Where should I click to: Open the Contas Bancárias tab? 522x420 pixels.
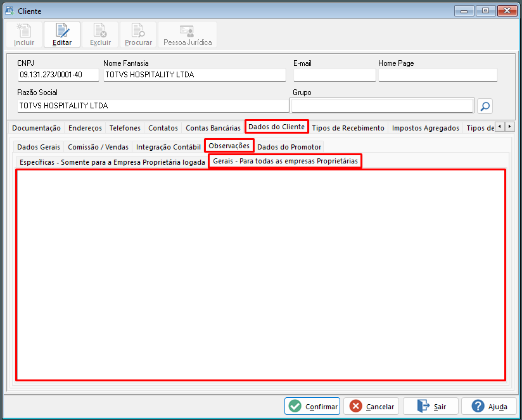[213, 128]
